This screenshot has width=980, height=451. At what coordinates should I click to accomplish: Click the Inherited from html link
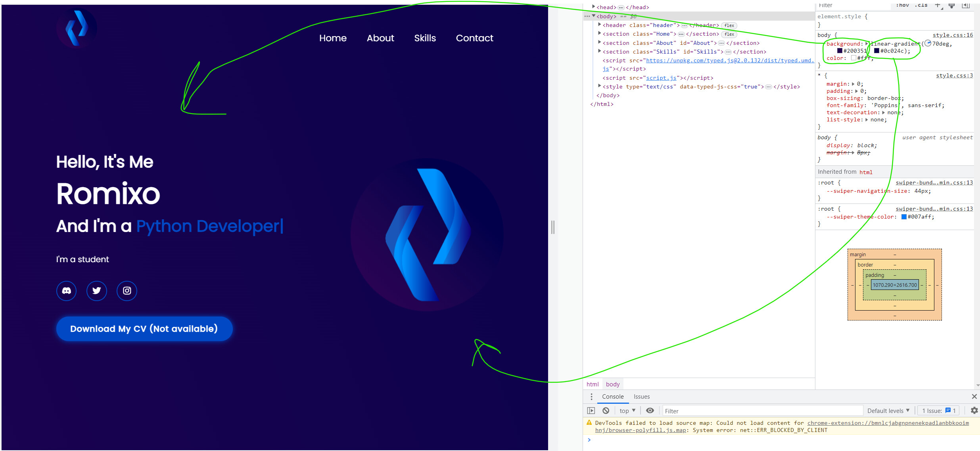[866, 172]
